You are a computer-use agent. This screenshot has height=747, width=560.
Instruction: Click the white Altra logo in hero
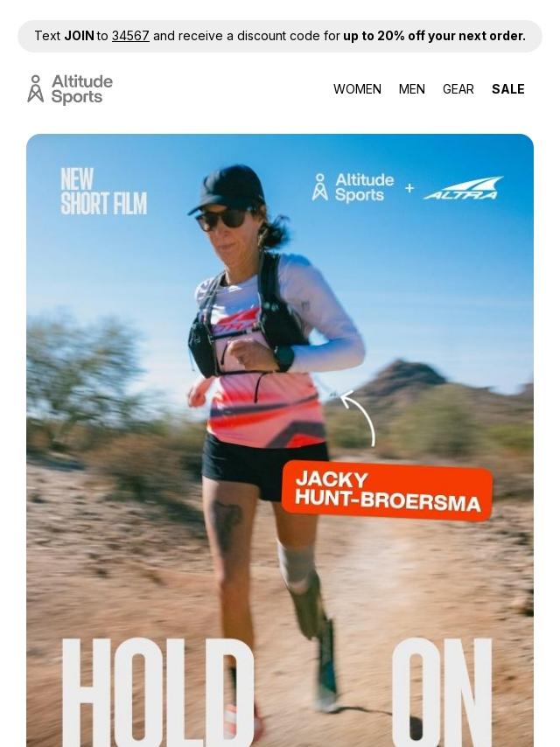[x=463, y=188]
